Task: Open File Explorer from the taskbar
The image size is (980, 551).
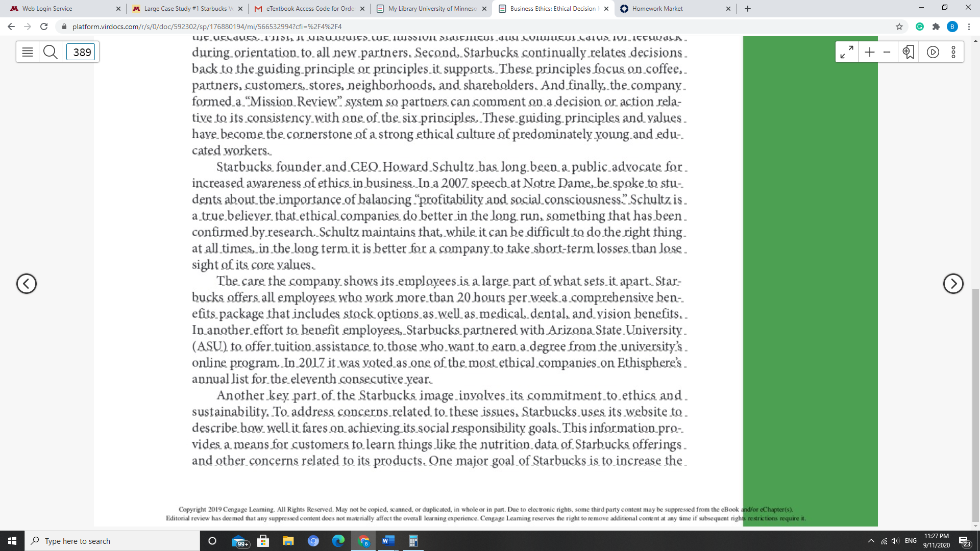Action: (x=288, y=541)
